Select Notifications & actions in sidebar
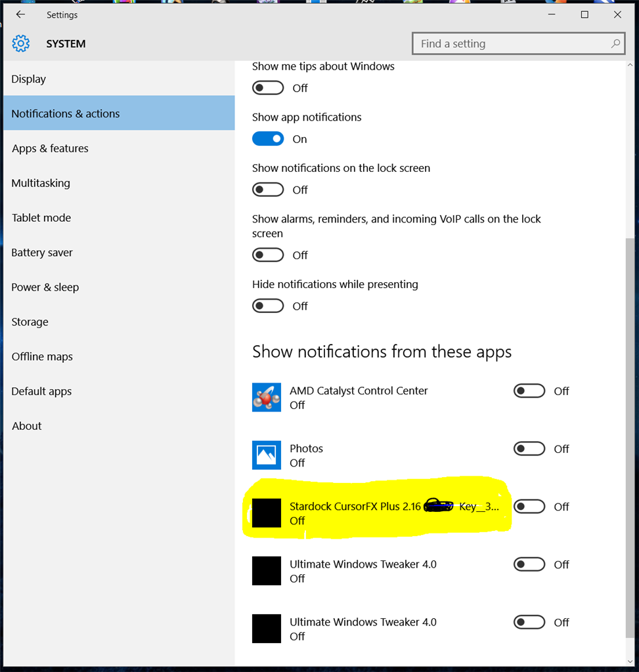The image size is (639, 672). point(120,113)
